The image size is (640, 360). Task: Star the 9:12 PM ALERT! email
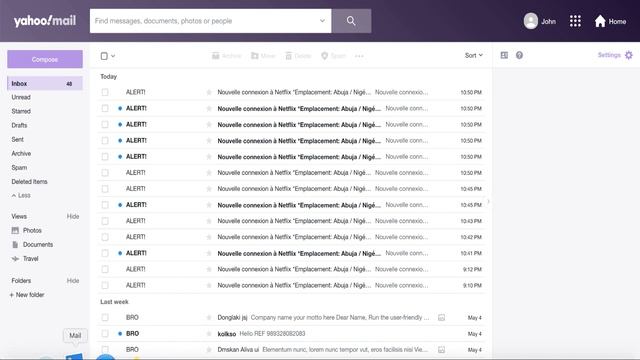[209, 269]
